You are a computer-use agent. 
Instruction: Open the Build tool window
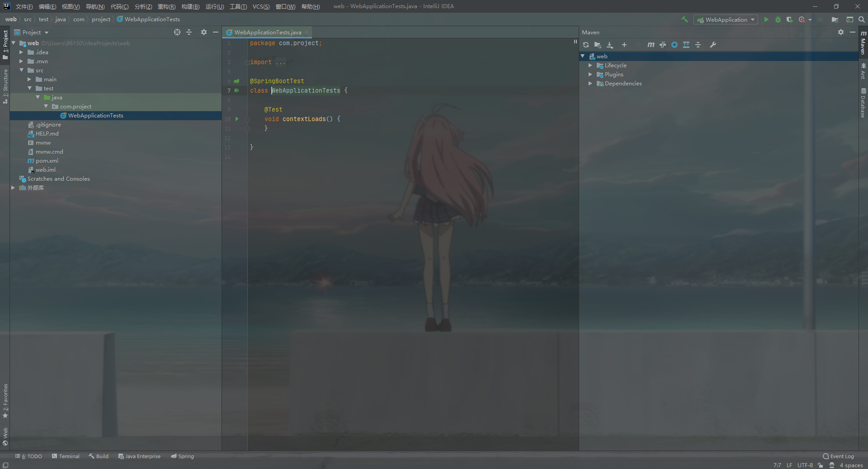click(x=99, y=456)
